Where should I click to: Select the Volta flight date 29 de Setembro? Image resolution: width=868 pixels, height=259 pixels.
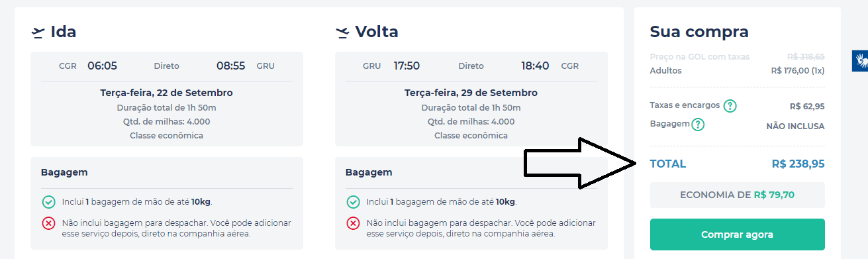[x=498, y=93]
